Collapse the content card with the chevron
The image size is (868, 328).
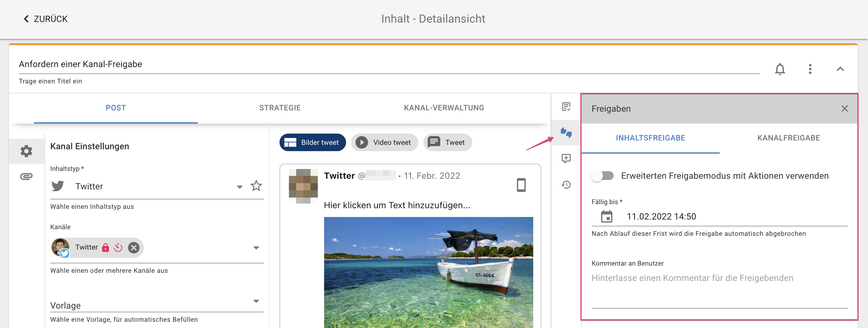[840, 69]
